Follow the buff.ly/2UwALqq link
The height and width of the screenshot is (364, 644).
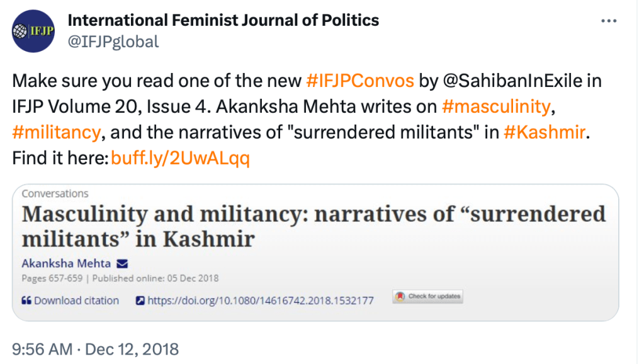(x=180, y=158)
